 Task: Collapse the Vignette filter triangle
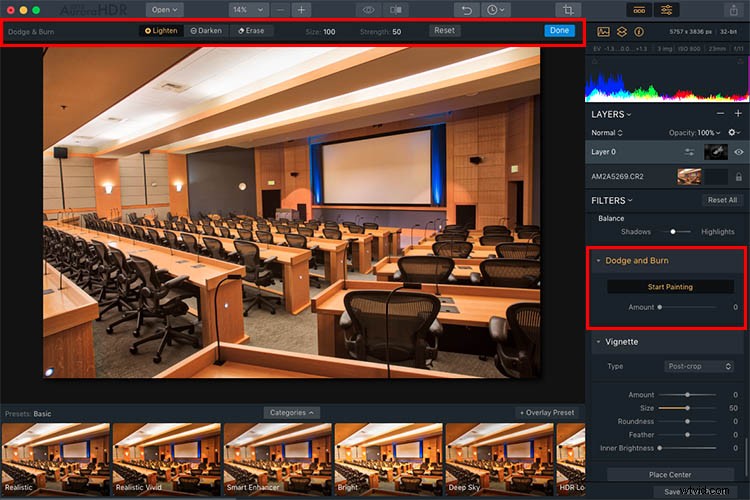tap(598, 342)
